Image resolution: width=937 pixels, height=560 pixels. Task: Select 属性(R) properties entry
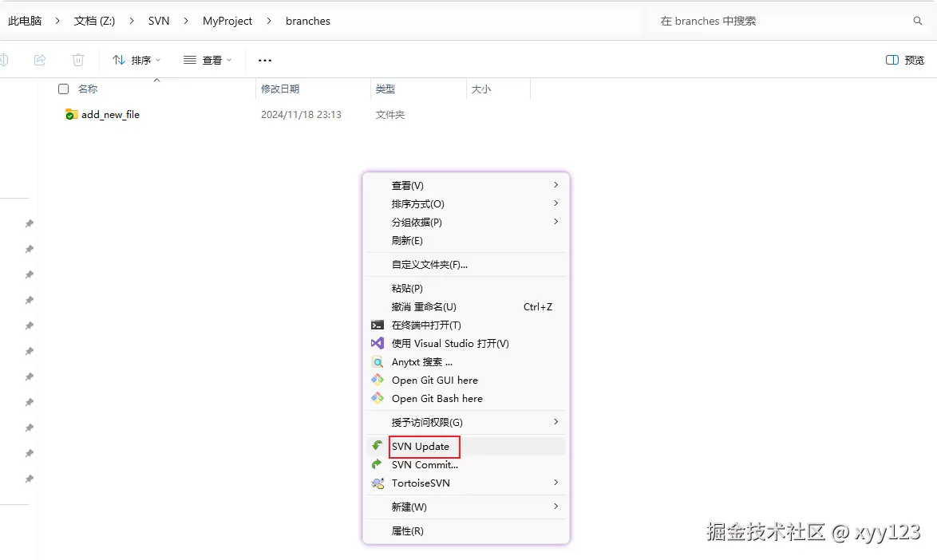466,530
